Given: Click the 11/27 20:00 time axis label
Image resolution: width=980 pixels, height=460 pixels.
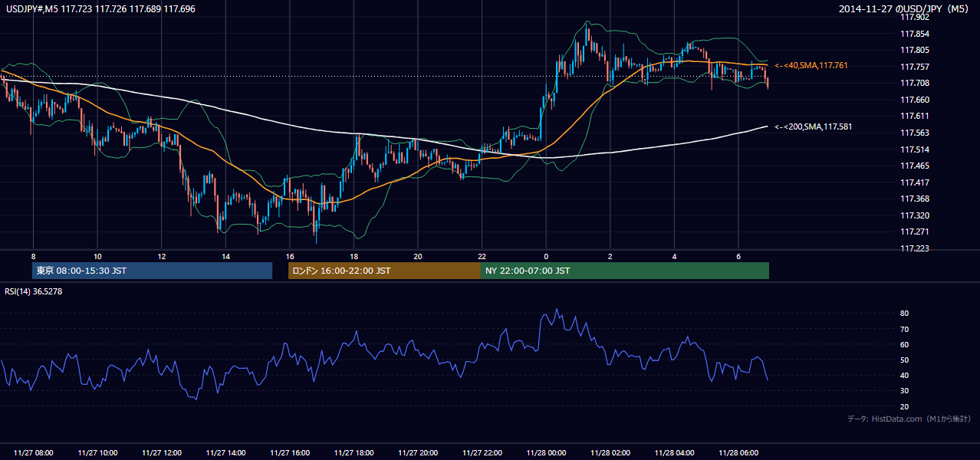Looking at the screenshot, I should point(418,453).
